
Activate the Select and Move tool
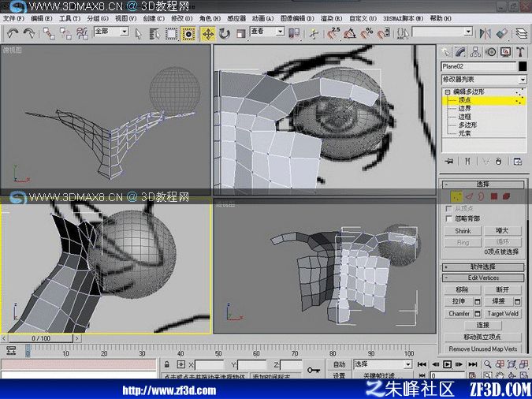[207, 34]
